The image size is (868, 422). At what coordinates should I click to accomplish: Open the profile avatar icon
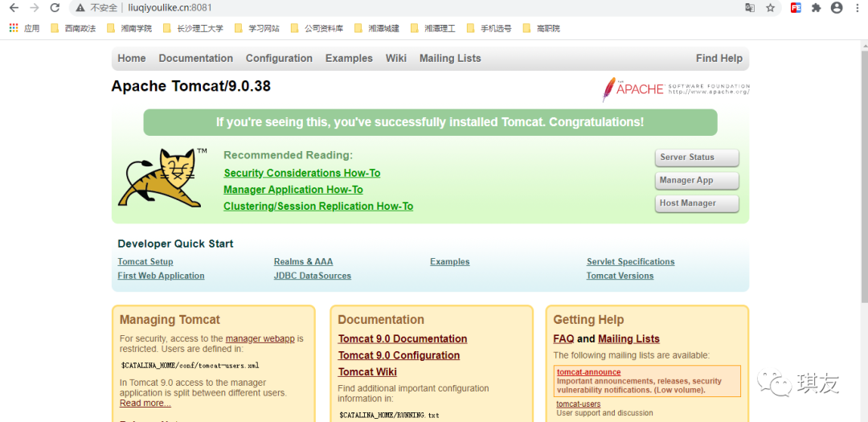click(x=837, y=8)
